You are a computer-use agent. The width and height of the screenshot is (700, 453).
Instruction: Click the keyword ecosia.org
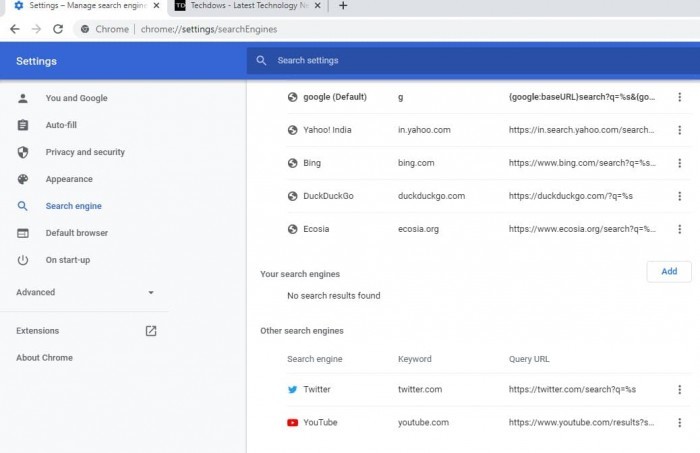pyautogui.click(x=418, y=229)
